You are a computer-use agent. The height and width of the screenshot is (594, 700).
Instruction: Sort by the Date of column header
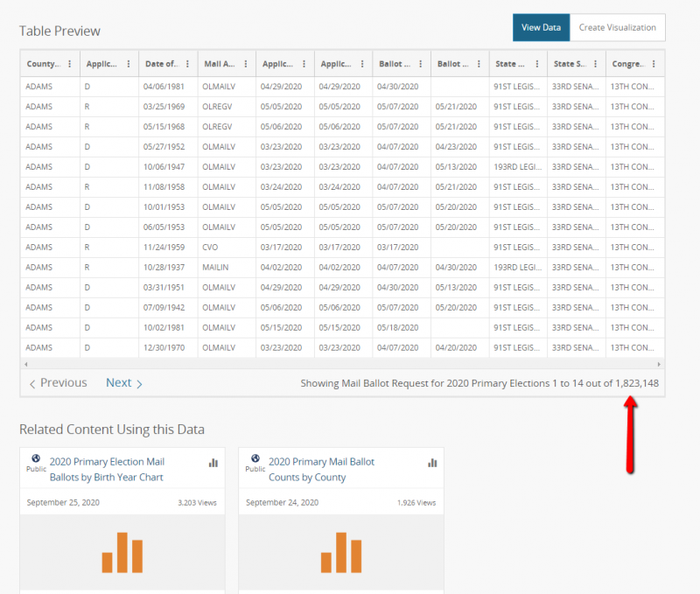point(162,64)
